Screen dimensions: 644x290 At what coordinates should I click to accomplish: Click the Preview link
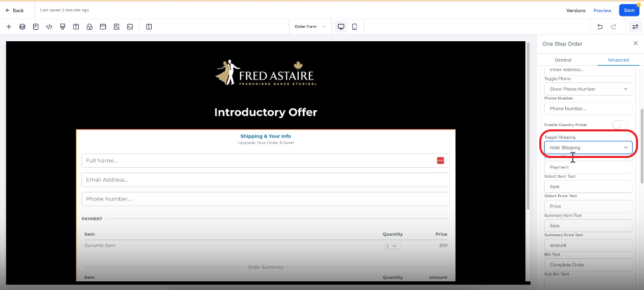602,10
